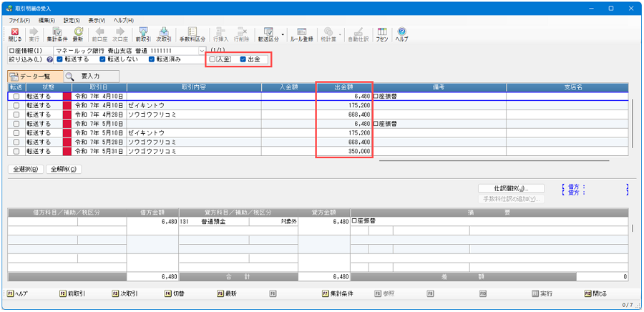Switch to the データ一覧 tab
Viewport: 644px width, 312px height.
point(35,77)
